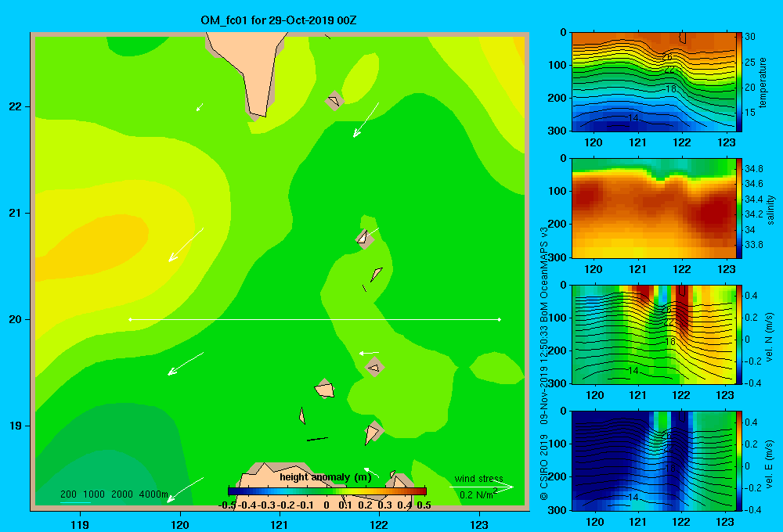The image size is (783, 532).
Task: Click the '30' tick on temperature scale
Action: (750, 37)
